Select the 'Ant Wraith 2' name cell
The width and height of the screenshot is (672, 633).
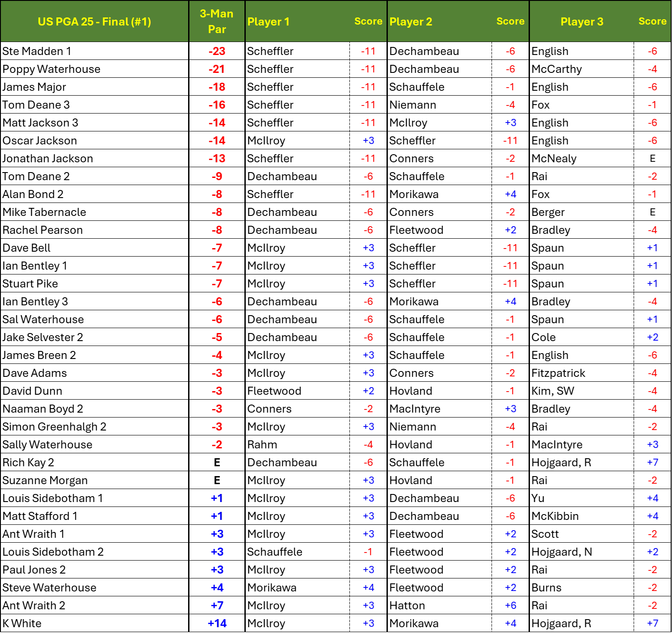coord(94,605)
